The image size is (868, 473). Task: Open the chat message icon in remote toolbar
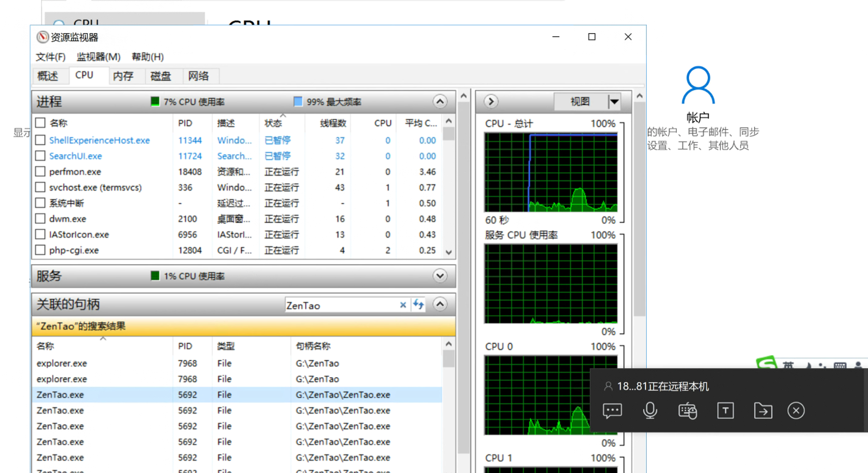click(x=612, y=411)
